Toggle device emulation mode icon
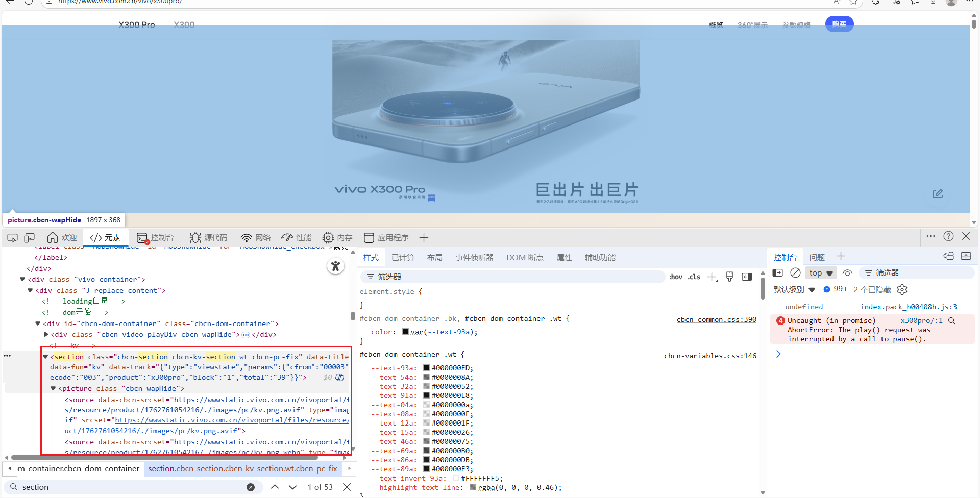Image resolution: width=980 pixels, height=498 pixels. (30, 238)
